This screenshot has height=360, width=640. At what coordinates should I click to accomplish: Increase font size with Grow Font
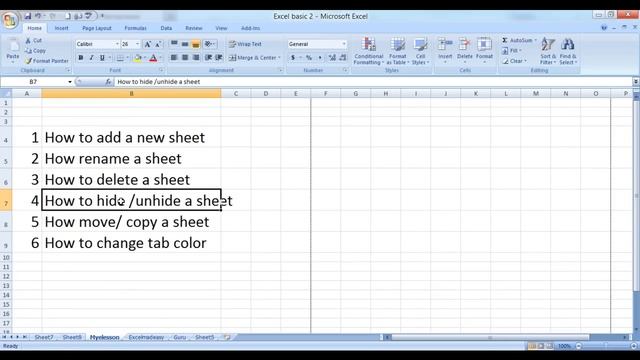point(148,44)
